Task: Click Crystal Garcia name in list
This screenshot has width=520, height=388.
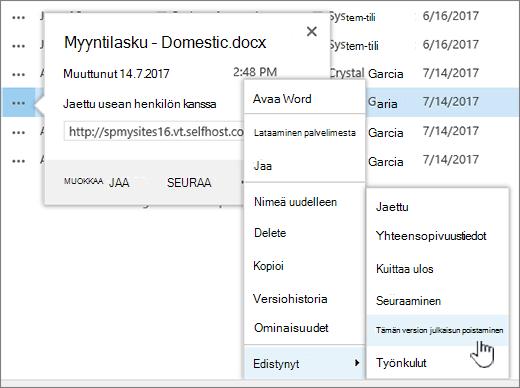Action: click(366, 73)
